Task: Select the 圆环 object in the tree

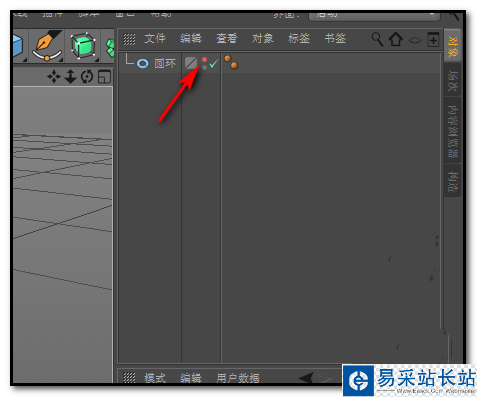Action: click(x=165, y=63)
